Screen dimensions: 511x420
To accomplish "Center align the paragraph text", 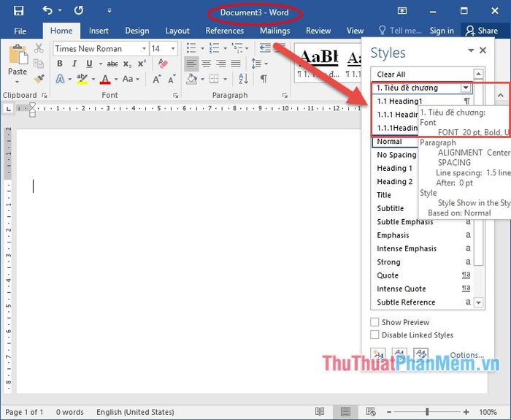I will (206, 64).
